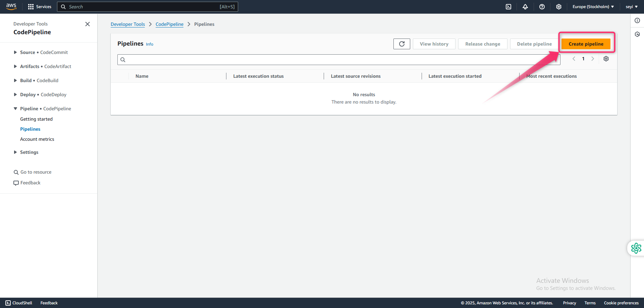Open the CloudShell icon in the top bar
Screen dimensions: 644x308
pyautogui.click(x=508, y=7)
